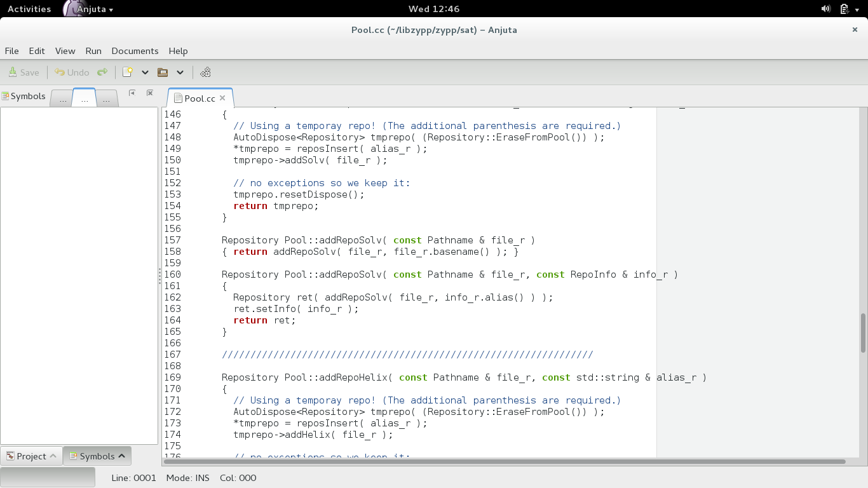Screen dimensions: 868x488
Task: Open the Documents menu
Action: pos(135,51)
